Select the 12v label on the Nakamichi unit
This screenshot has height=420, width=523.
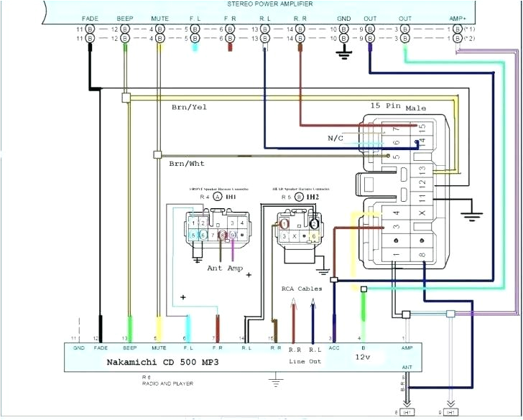(363, 355)
